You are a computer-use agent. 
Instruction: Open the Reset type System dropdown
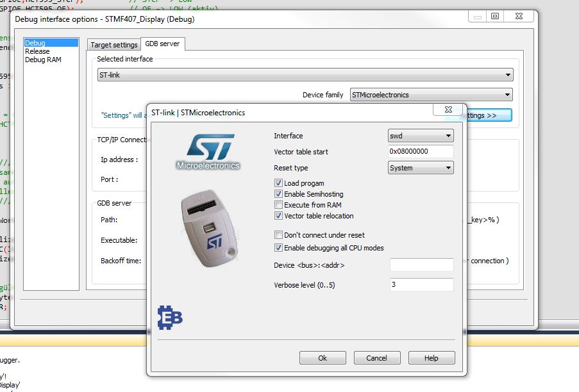point(421,168)
